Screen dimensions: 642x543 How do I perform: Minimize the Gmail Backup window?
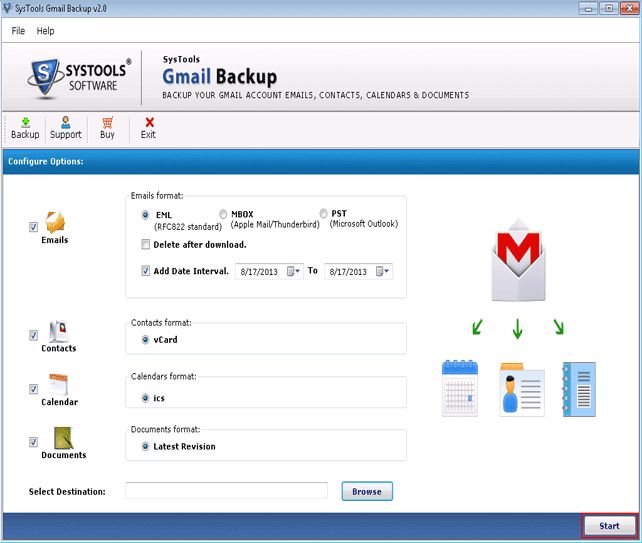(x=588, y=8)
